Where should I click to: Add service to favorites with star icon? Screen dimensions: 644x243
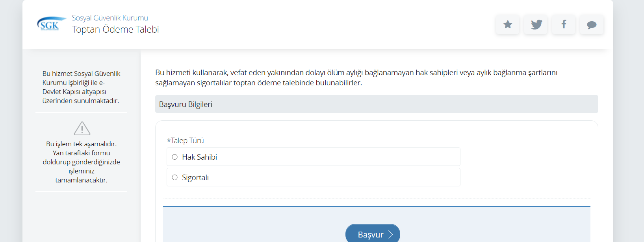coord(508,24)
